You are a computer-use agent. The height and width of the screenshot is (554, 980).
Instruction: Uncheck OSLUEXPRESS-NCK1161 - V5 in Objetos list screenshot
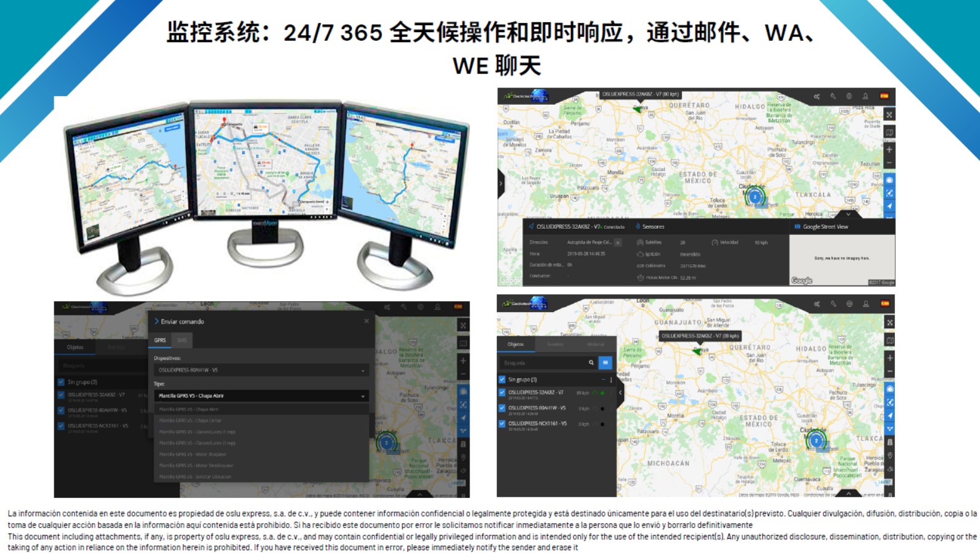click(502, 424)
